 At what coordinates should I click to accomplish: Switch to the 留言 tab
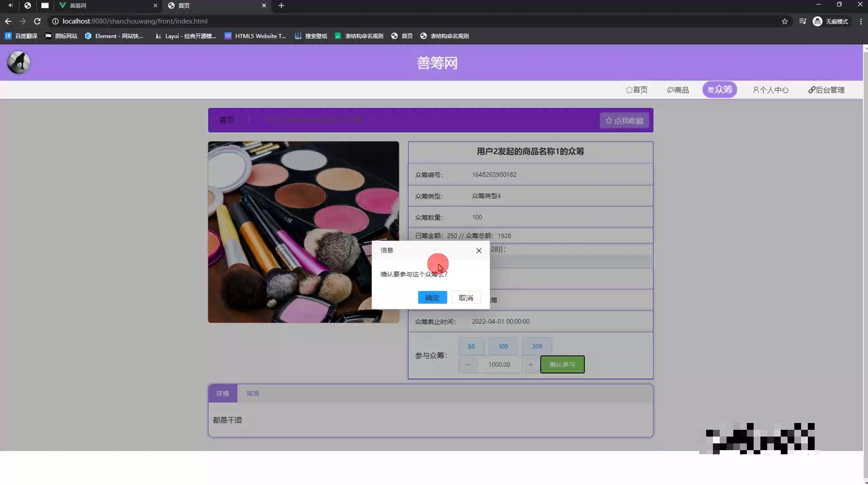pos(253,393)
